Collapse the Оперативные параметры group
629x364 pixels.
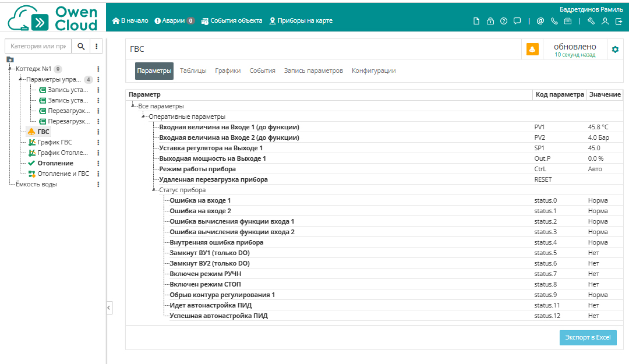point(143,116)
